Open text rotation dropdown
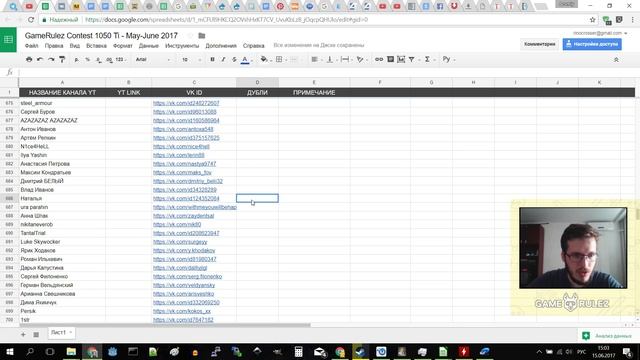The height and width of the screenshot is (360, 640). point(361,60)
